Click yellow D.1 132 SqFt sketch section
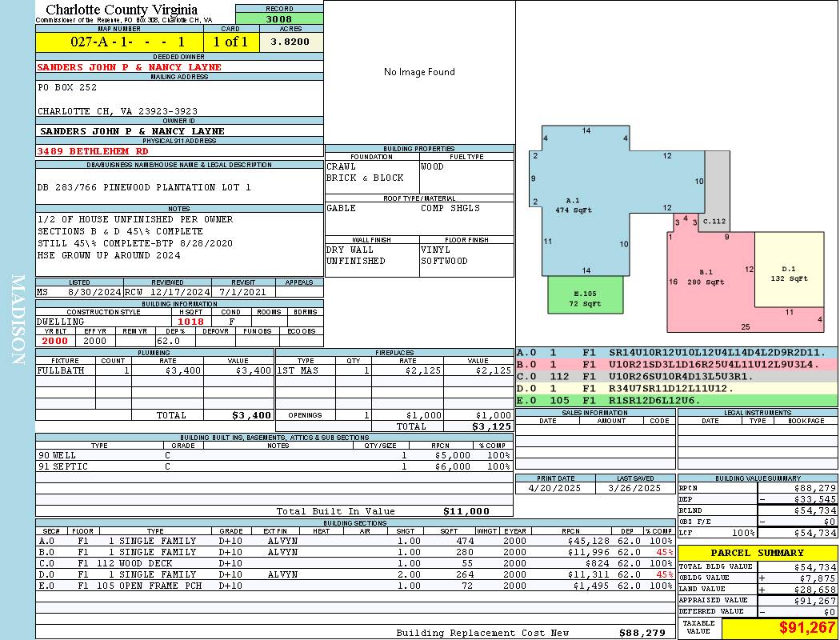 click(789, 270)
